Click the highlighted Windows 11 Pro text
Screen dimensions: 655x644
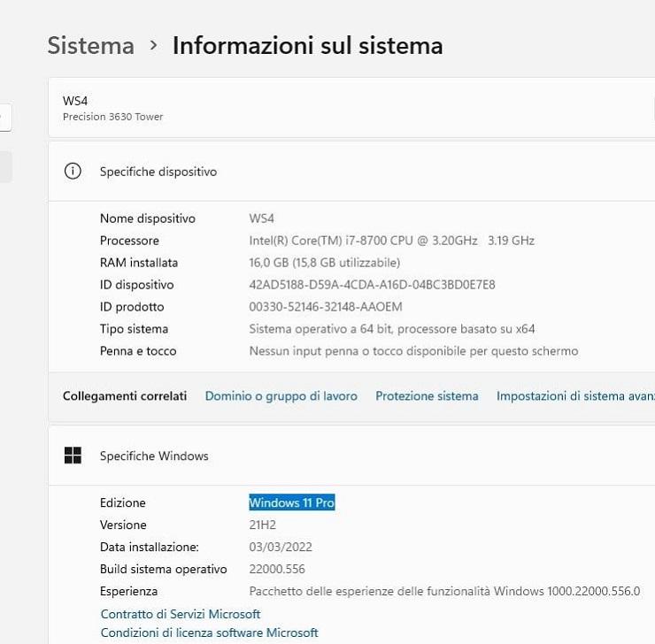pyautogui.click(x=292, y=502)
